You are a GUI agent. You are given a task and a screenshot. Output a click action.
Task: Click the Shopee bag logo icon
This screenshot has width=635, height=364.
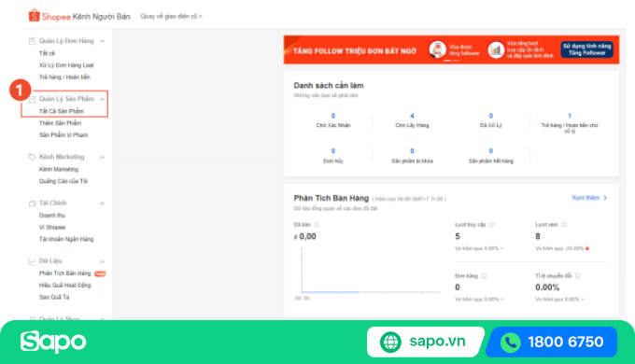[x=34, y=15]
